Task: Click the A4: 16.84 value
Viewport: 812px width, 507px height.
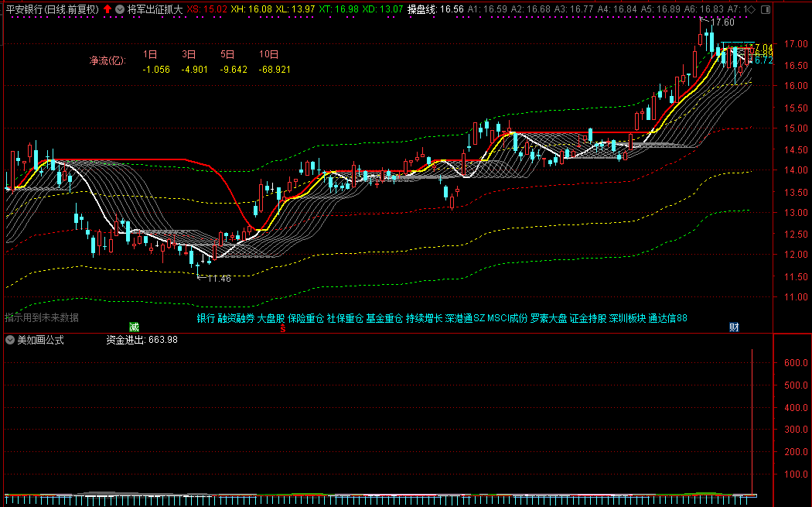Action: (x=617, y=9)
